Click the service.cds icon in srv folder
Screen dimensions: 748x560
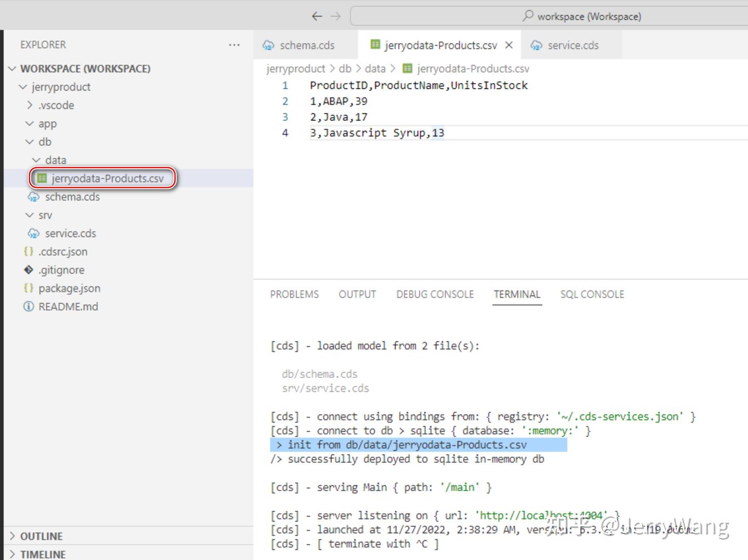34,234
